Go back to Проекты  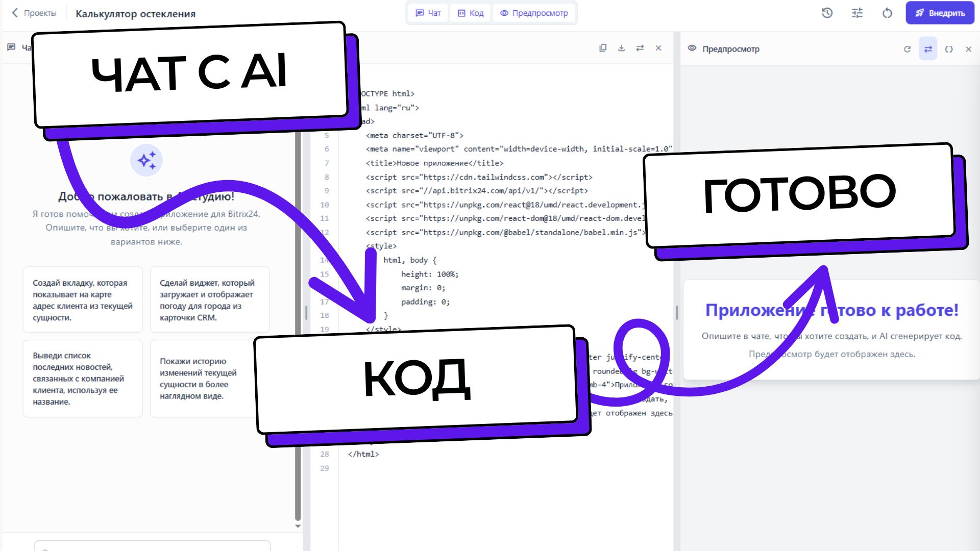point(34,13)
